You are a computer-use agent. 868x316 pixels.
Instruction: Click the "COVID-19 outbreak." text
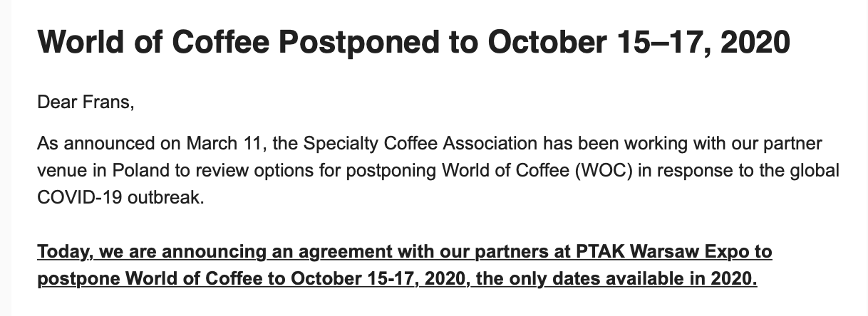(120, 198)
